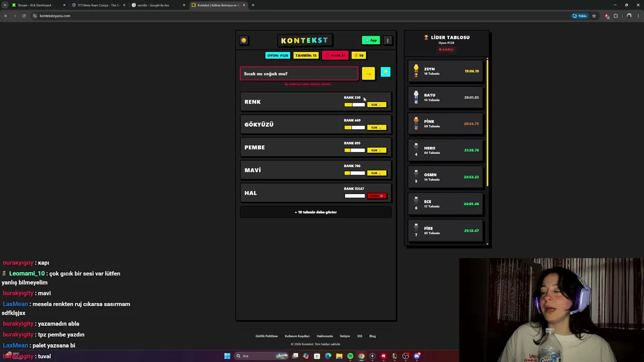This screenshot has height=362, width=644.
Task: Open ECE's leaderboard entry
Action: click(x=446, y=204)
